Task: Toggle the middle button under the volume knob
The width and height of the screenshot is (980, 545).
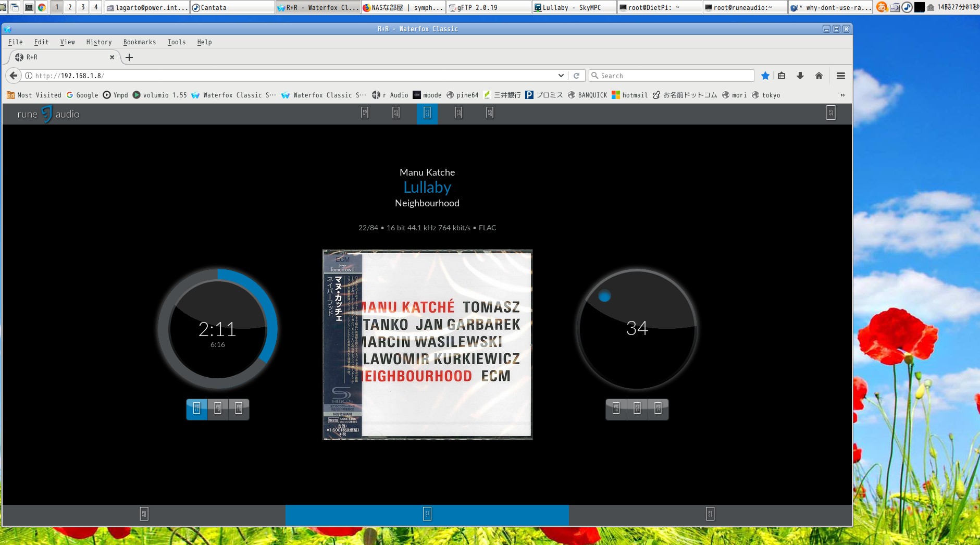Action: tap(637, 409)
